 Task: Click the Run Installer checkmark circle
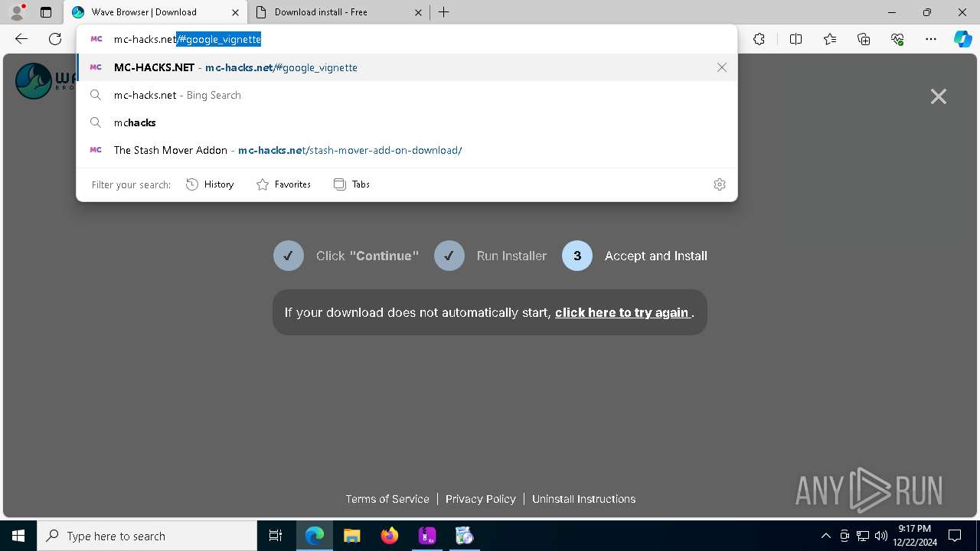click(x=449, y=256)
